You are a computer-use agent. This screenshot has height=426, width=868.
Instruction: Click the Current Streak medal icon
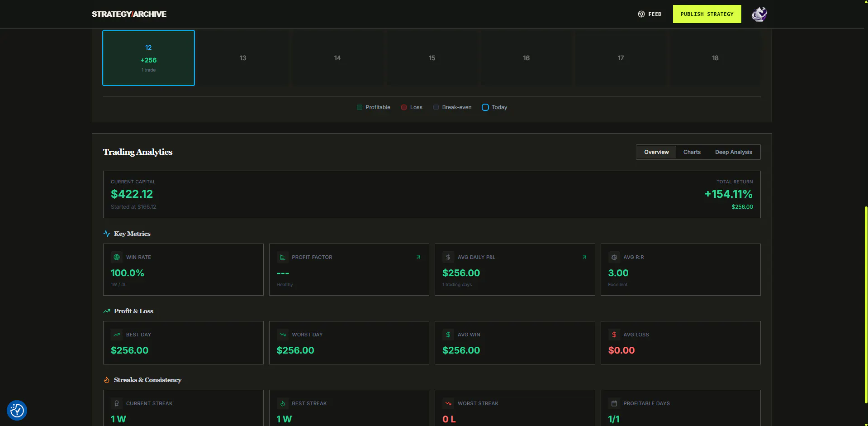[x=117, y=403]
